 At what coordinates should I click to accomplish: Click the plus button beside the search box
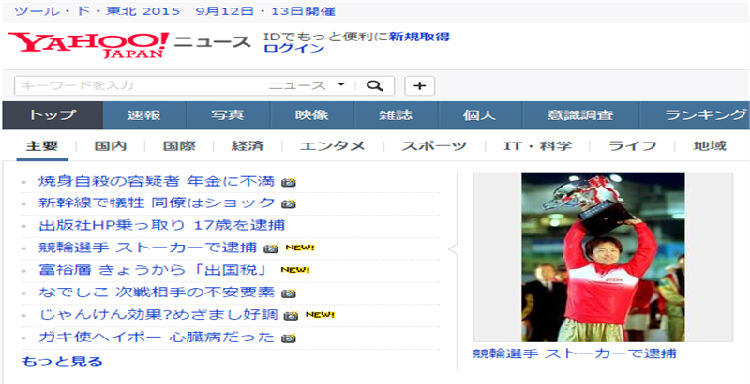point(419,86)
